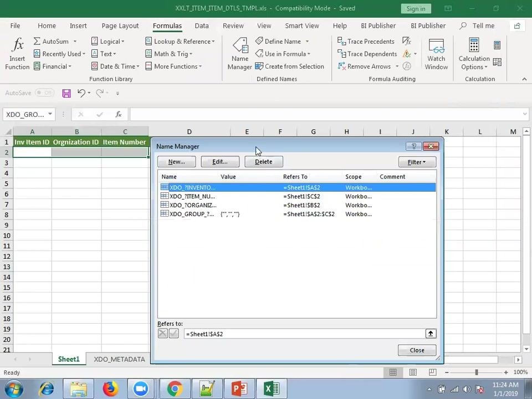The image size is (532, 399).
Task: Click the zoom out minus button
Action: (x=447, y=372)
